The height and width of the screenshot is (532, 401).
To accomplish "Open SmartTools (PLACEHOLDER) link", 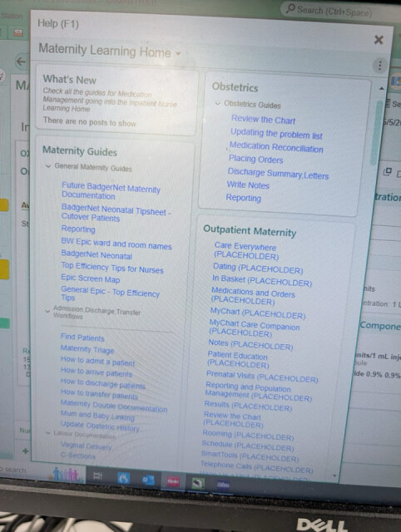I will (x=250, y=456).
